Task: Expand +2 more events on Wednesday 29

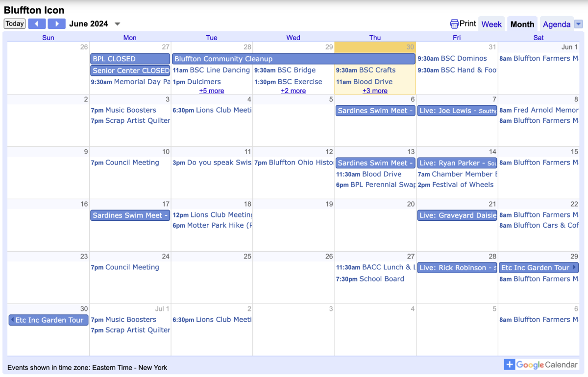Action: [293, 91]
